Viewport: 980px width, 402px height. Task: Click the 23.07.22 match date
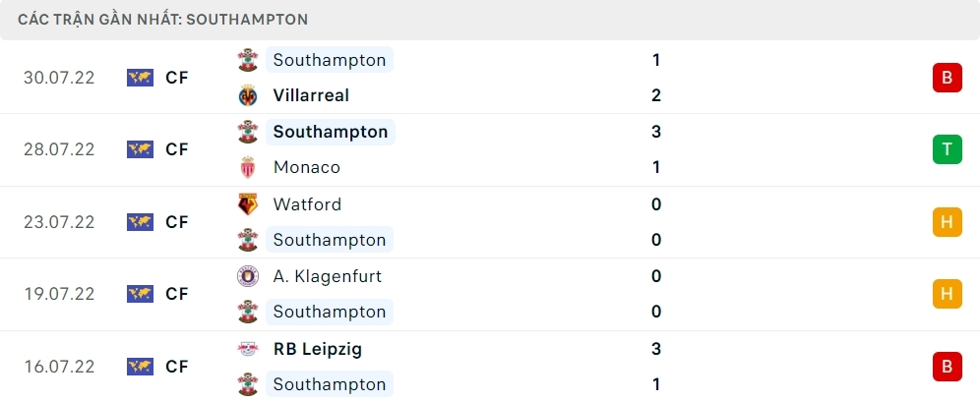59,222
